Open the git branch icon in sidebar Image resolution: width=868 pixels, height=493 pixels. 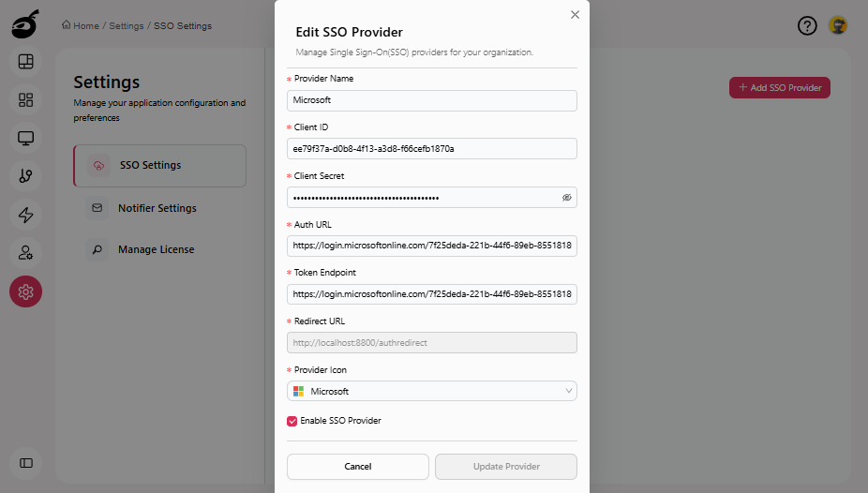(25, 176)
